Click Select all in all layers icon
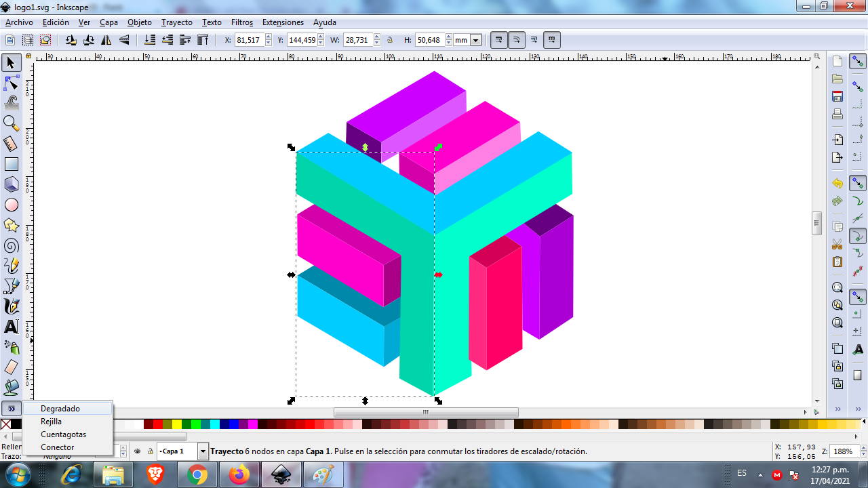868x488 pixels. [28, 40]
